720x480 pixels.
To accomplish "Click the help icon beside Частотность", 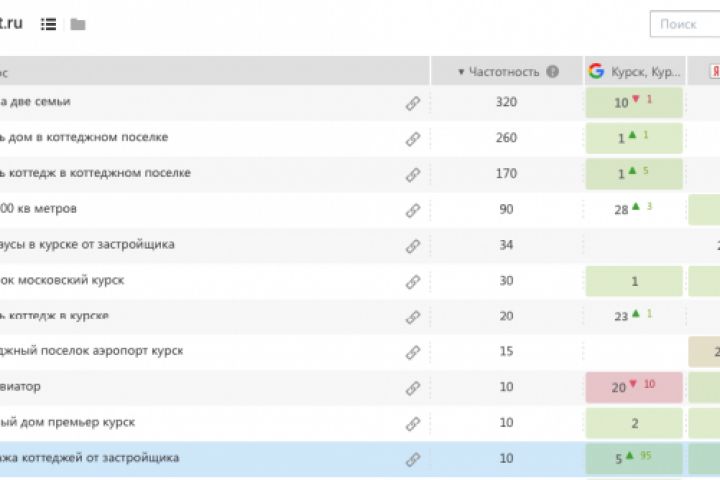I will pyautogui.click(x=553, y=72).
